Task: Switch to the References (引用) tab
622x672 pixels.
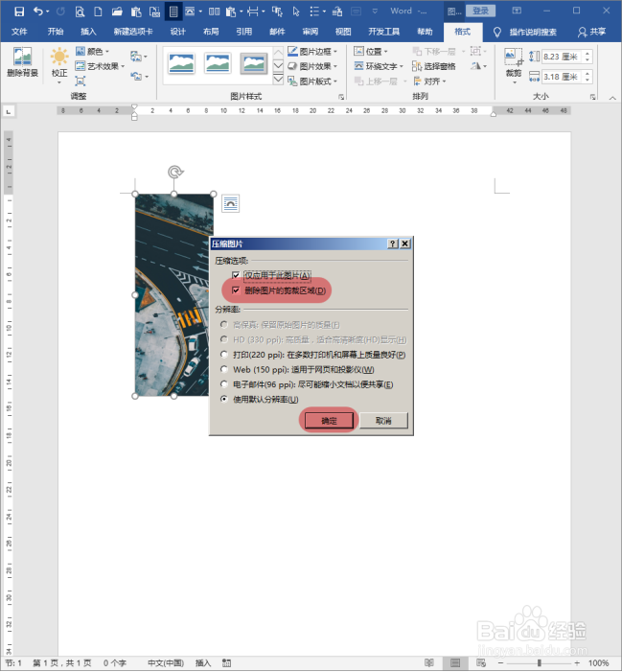Action: (243, 33)
